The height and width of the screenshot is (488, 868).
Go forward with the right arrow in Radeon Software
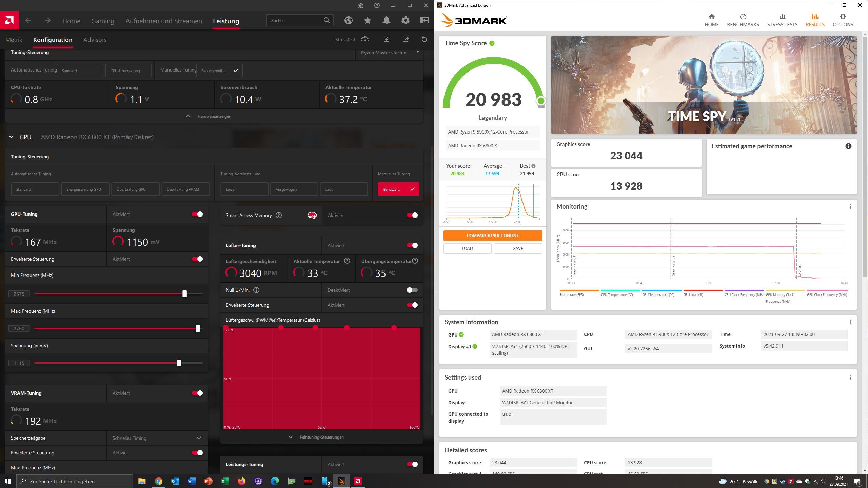pyautogui.click(x=47, y=21)
